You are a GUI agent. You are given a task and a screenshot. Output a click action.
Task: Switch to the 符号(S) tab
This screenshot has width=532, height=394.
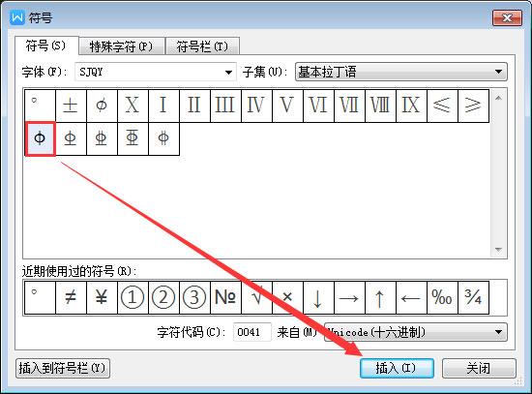click(46, 45)
